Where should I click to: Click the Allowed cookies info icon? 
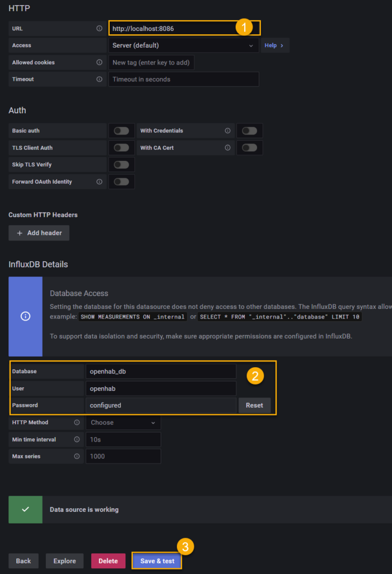tap(99, 62)
